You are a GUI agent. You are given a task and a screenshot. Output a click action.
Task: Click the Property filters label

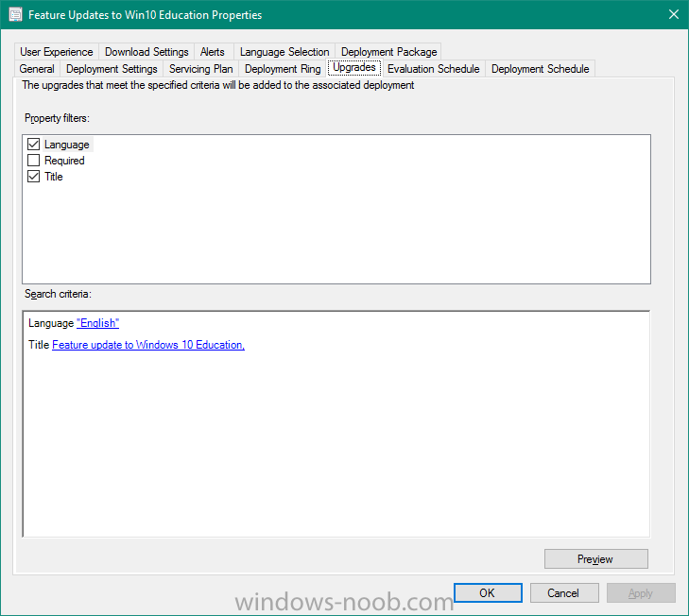[x=57, y=118]
